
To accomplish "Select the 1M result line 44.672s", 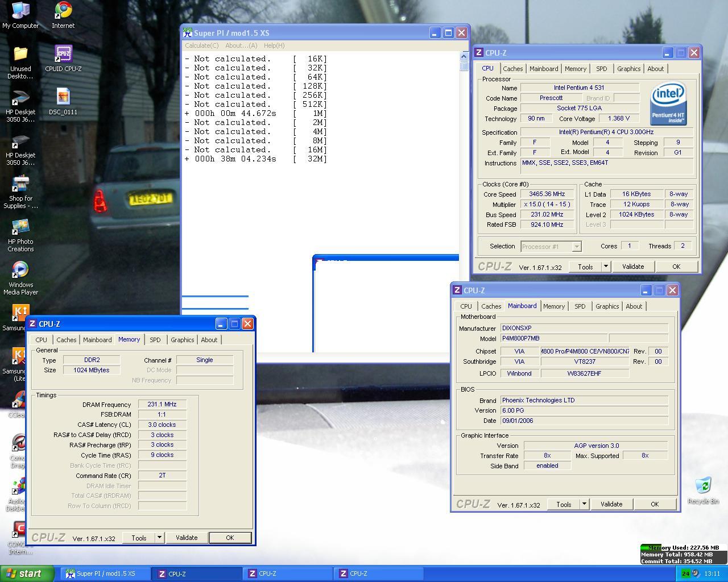I will click(256, 114).
